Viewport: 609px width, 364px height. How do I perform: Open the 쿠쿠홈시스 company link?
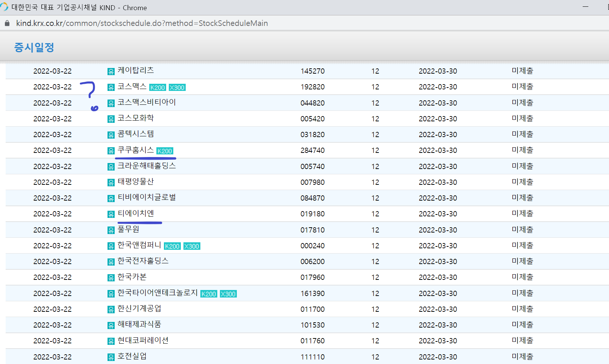(136, 150)
